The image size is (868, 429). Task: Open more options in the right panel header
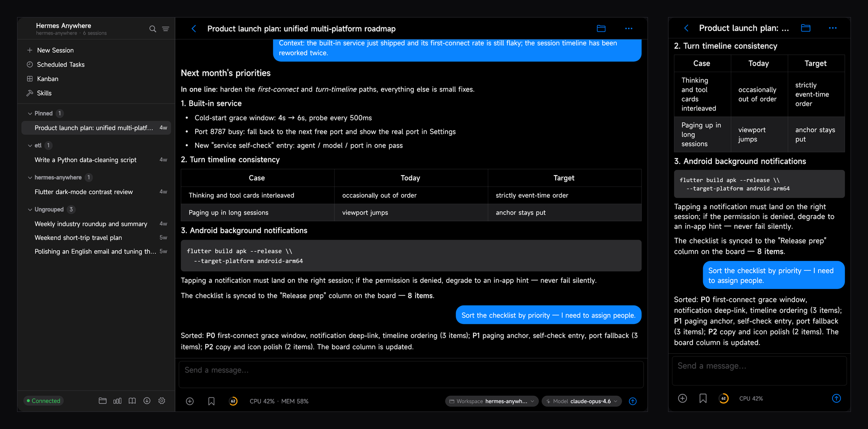[x=833, y=28]
